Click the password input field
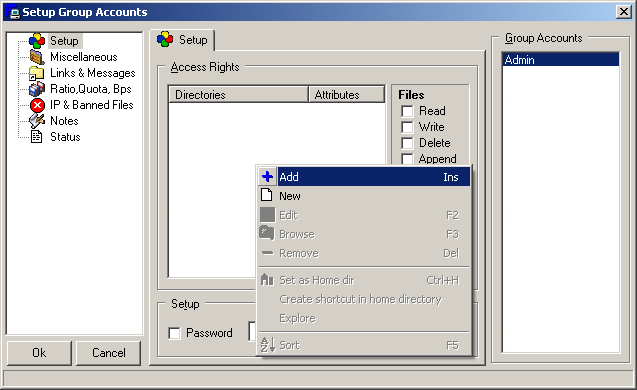The height and width of the screenshot is (390, 637). coord(253,332)
